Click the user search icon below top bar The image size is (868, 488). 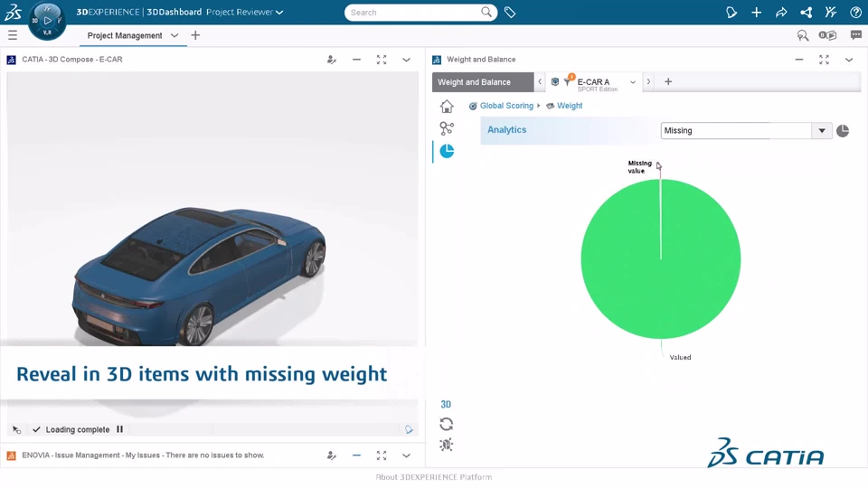[803, 35]
